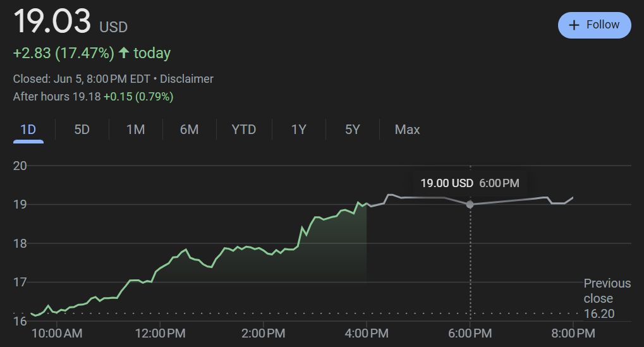Click the Follow button
This screenshot has height=347, width=644.
(x=594, y=25)
